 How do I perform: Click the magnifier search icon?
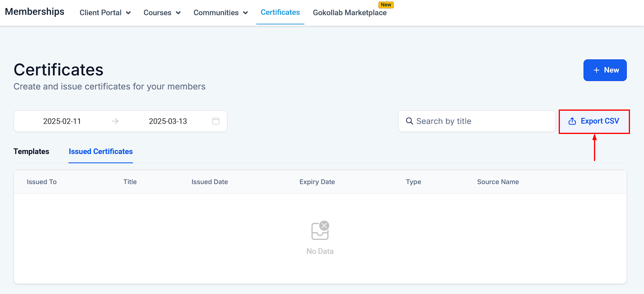409,121
